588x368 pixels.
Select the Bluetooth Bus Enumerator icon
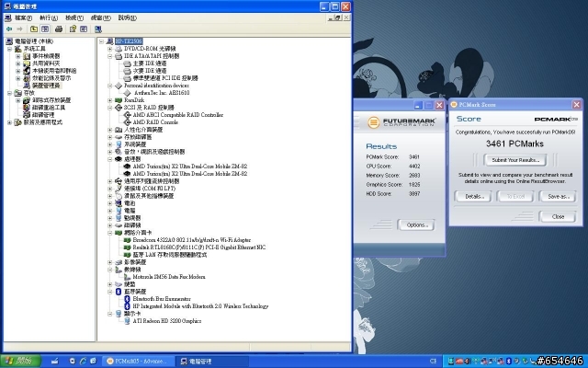coord(127,299)
